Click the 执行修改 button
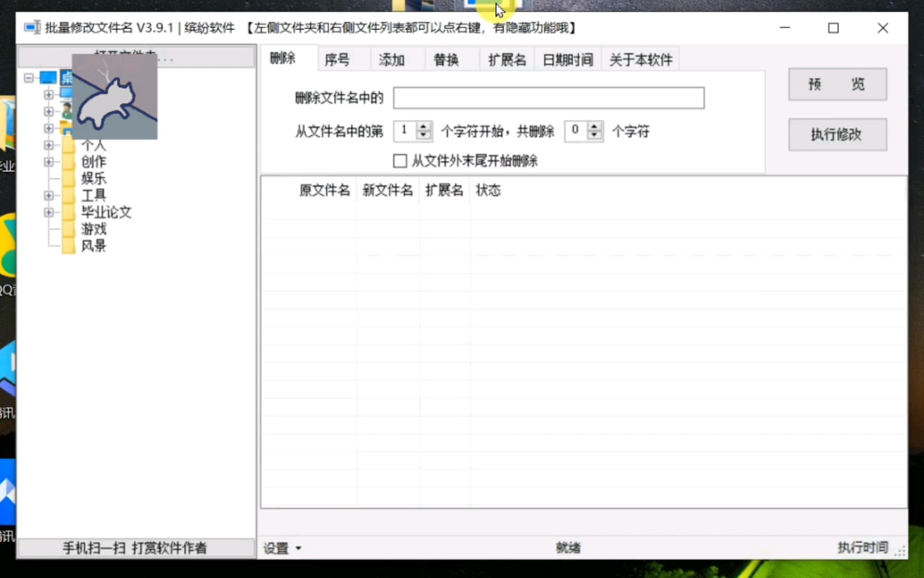 [x=837, y=134]
